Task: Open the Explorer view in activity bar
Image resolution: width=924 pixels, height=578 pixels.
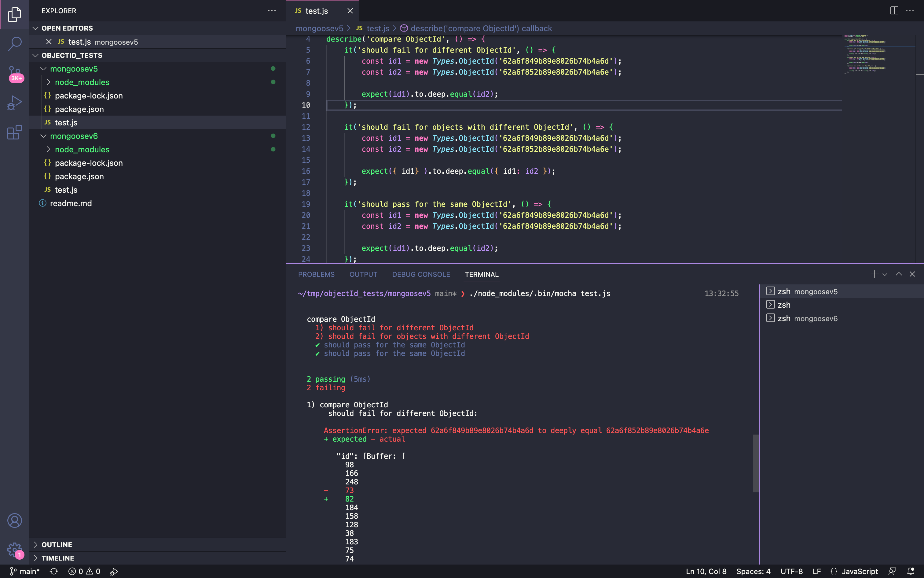Action: 14,15
